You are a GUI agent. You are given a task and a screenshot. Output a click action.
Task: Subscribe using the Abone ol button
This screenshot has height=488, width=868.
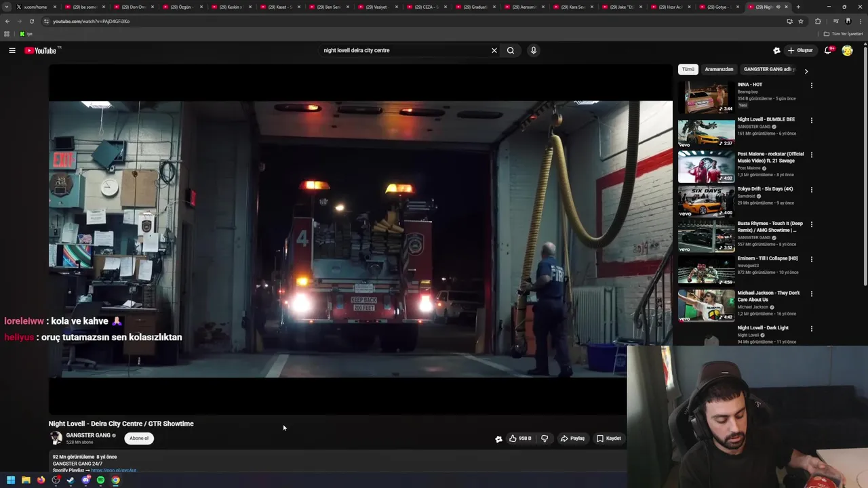click(x=139, y=439)
